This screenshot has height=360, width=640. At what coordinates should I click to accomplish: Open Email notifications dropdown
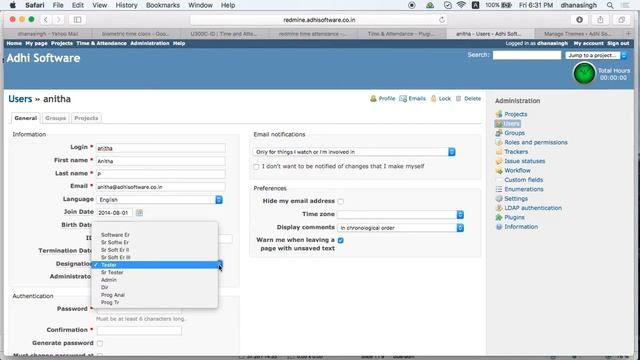coord(354,152)
